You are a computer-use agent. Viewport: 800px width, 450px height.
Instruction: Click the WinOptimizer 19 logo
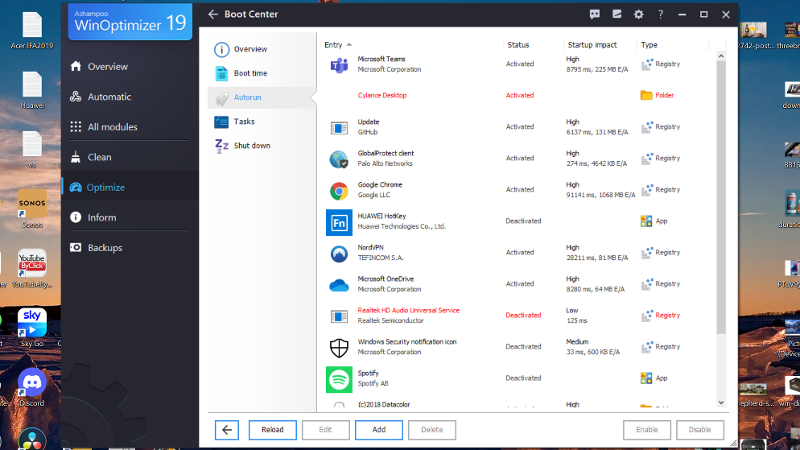click(x=130, y=21)
